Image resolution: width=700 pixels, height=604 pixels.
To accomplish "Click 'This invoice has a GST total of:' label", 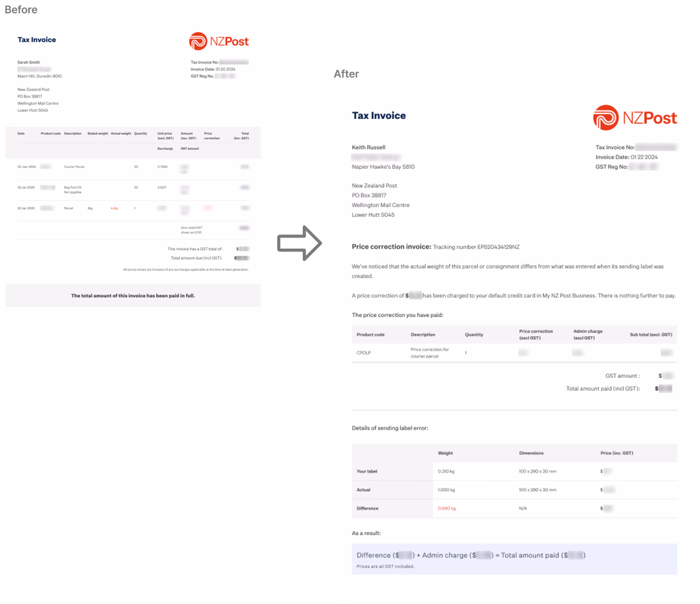I will tap(195, 249).
